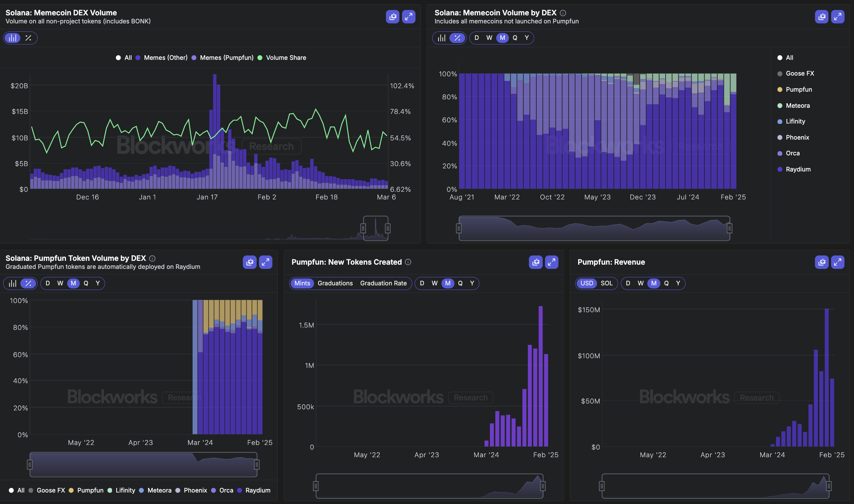Open info tooltip for Pumpfun Token Volume by DEX
The width and height of the screenshot is (854, 504).
click(x=152, y=259)
